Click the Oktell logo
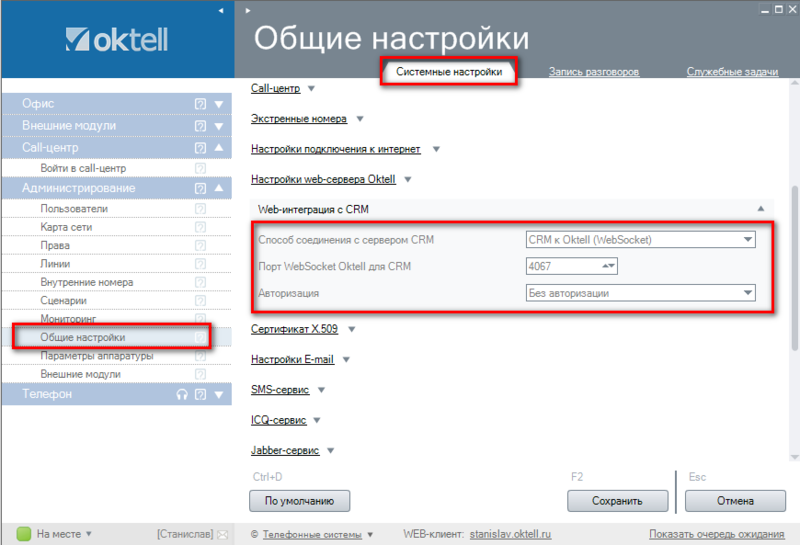This screenshot has width=800, height=545. coord(116,39)
